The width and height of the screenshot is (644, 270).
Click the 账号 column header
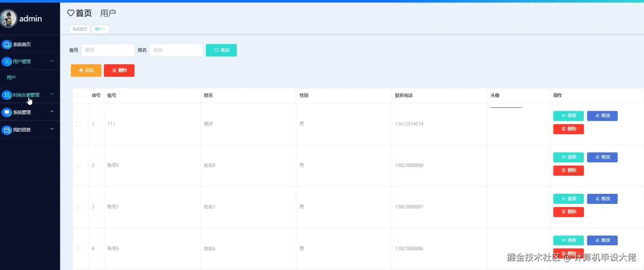(112, 96)
